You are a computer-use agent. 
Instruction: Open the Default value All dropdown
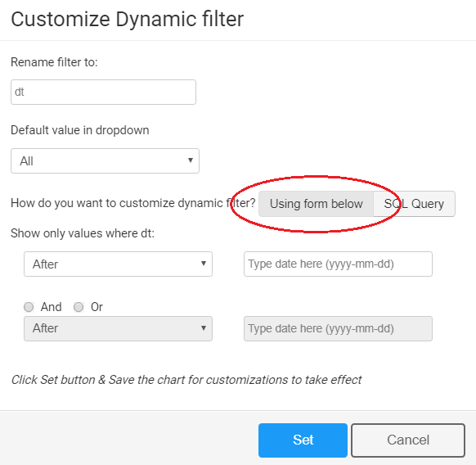click(x=105, y=160)
